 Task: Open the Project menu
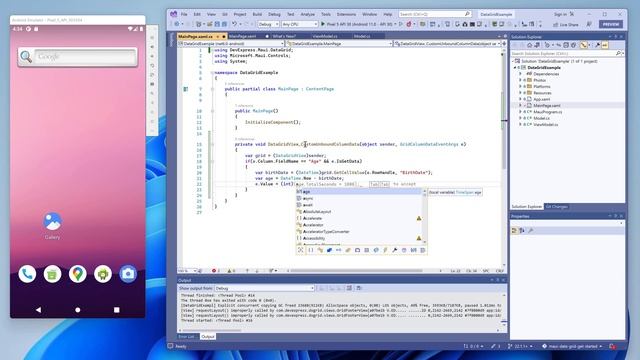(240, 14)
